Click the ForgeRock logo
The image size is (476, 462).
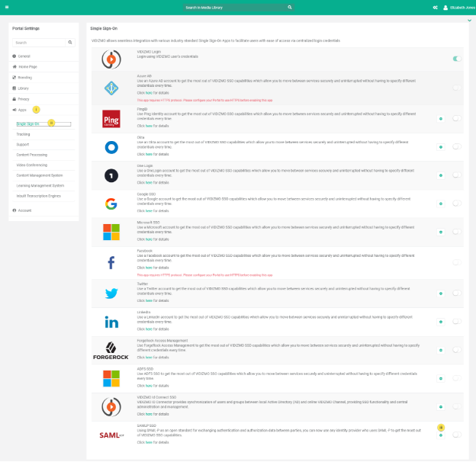111,351
